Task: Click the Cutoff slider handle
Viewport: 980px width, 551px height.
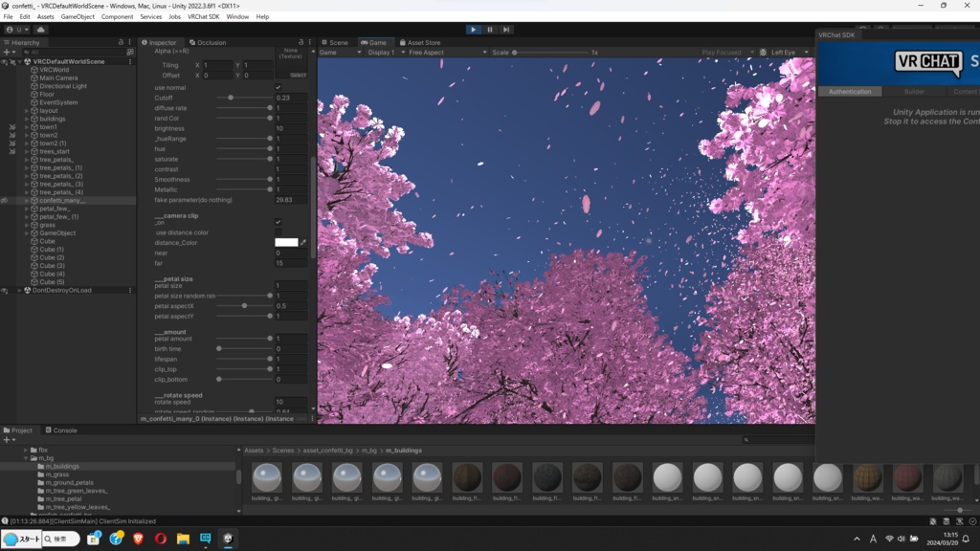Action: click(x=231, y=98)
